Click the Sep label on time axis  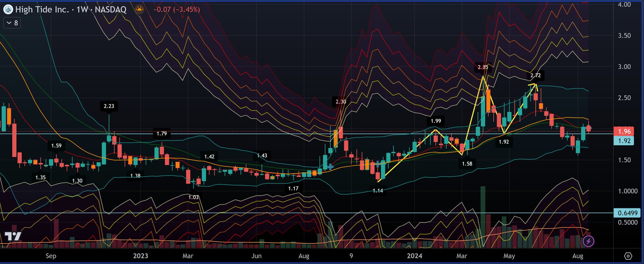[x=51, y=256]
